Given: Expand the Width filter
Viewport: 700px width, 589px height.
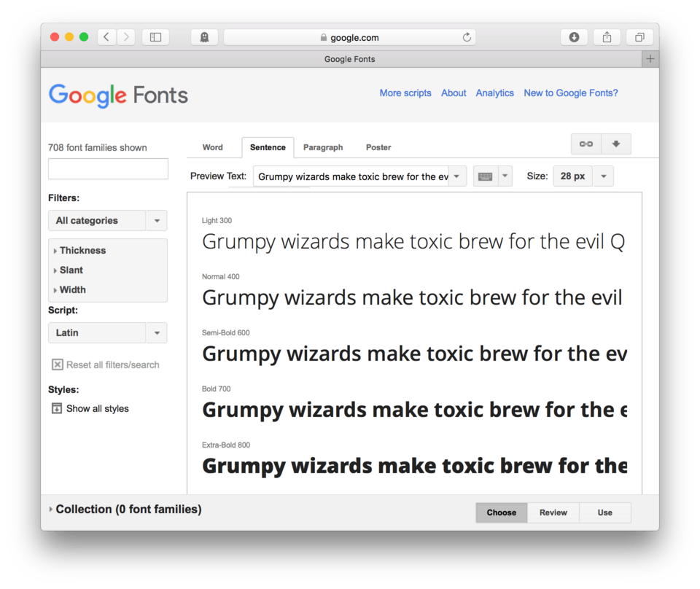Looking at the screenshot, I should pos(70,289).
